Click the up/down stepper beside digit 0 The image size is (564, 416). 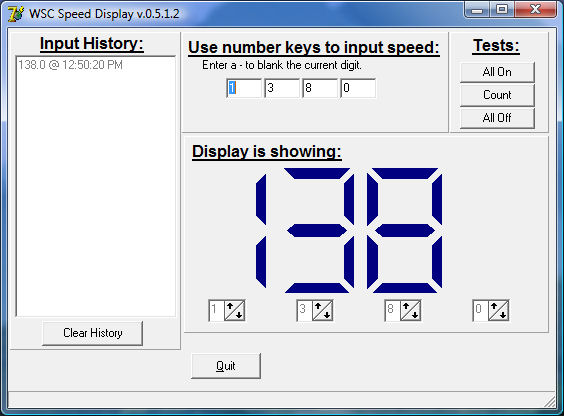pyautogui.click(x=499, y=310)
